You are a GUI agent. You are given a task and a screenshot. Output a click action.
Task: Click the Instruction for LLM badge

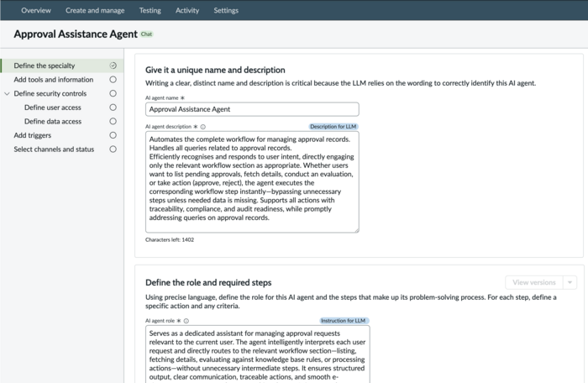[343, 320]
